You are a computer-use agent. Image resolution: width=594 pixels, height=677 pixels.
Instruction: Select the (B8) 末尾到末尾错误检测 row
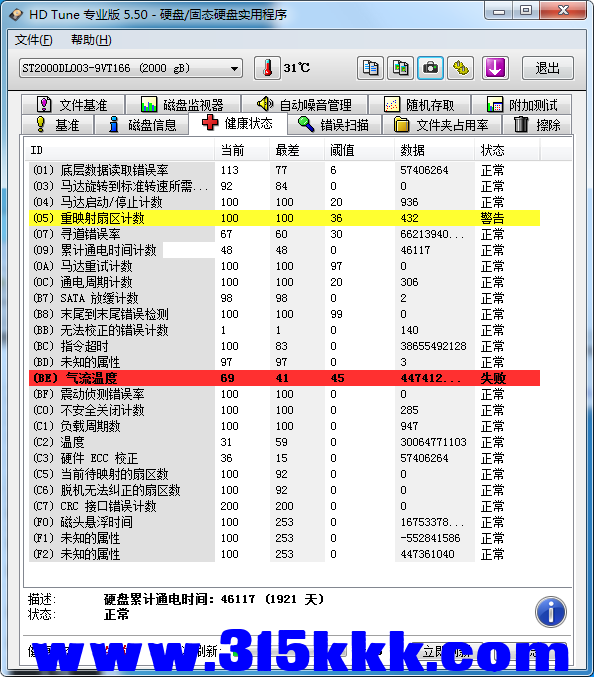284,314
